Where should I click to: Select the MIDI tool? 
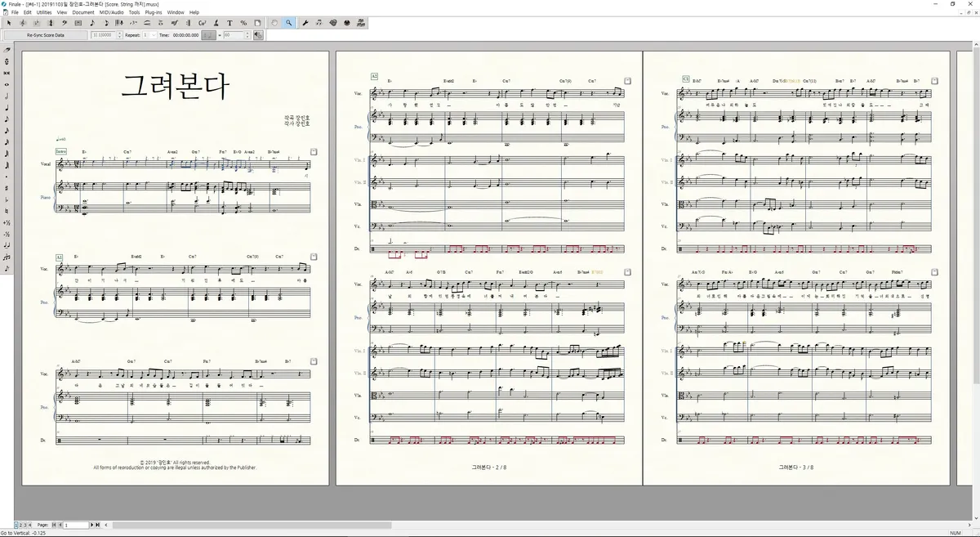click(347, 23)
